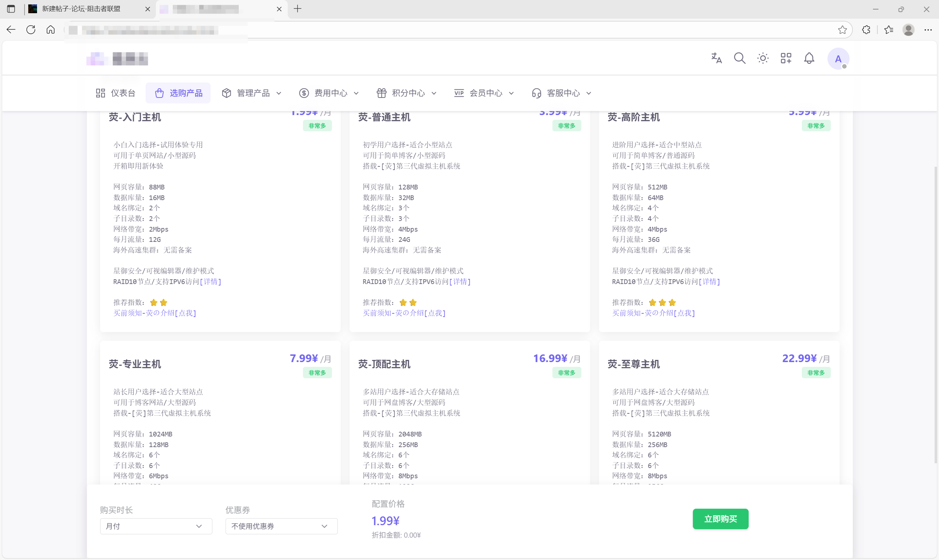Image resolution: width=939 pixels, height=560 pixels.
Task: Select the 选购产品 navigation item
Action: [x=178, y=93]
